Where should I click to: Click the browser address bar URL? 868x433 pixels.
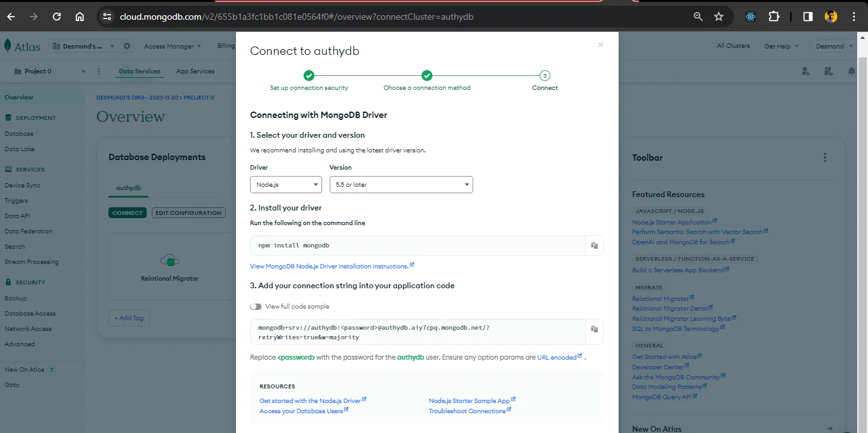coord(297,17)
